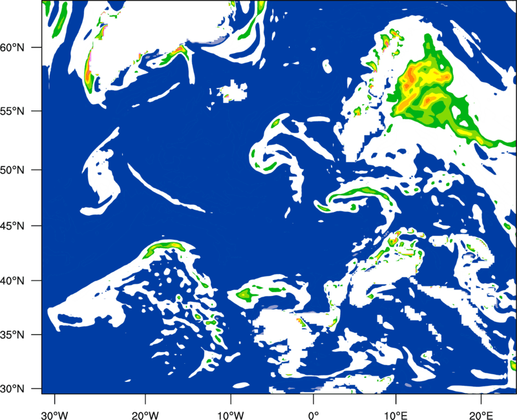This screenshot has width=517, height=420.
Task: Click the 20°W longitude label
Action: pyautogui.click(x=145, y=415)
